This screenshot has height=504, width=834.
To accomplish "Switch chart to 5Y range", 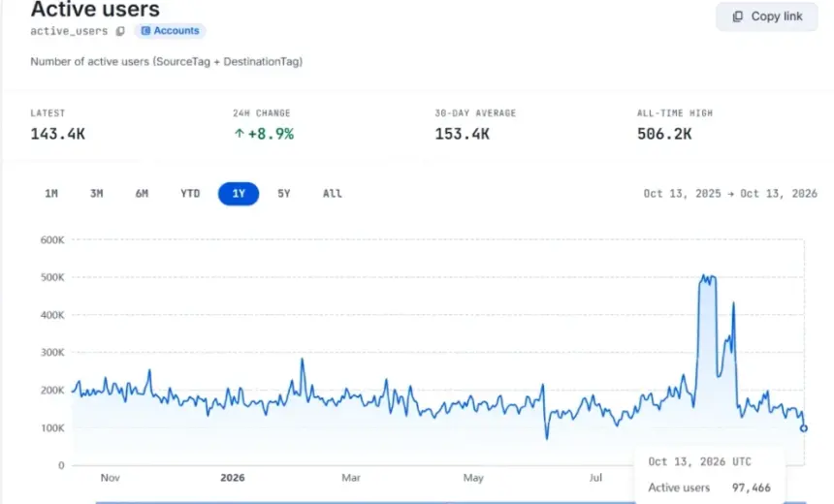I will point(284,194).
